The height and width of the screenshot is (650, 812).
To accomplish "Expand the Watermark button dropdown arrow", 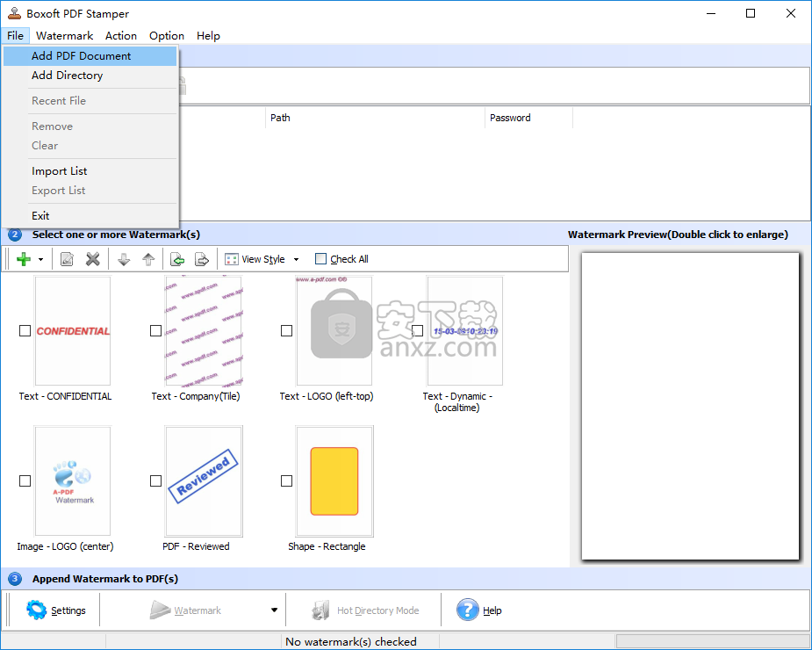I will [x=274, y=610].
